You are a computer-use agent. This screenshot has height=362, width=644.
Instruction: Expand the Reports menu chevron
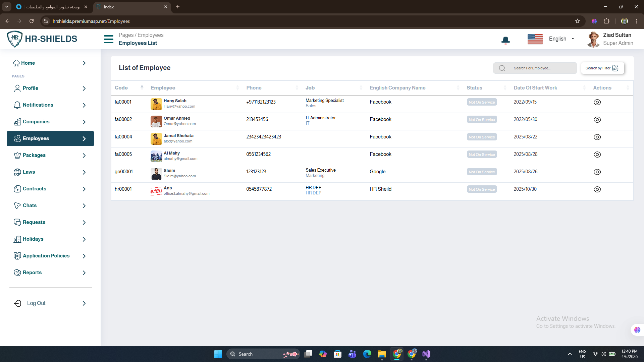84,273
